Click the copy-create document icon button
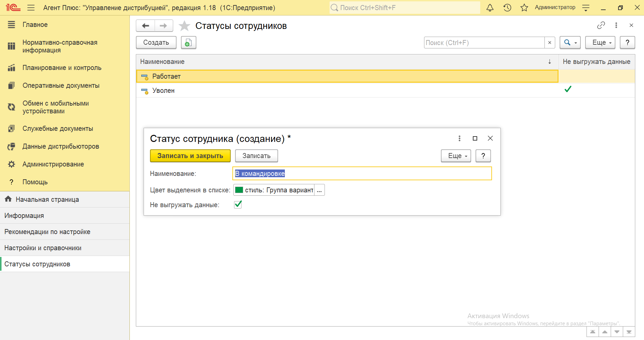 click(x=188, y=43)
